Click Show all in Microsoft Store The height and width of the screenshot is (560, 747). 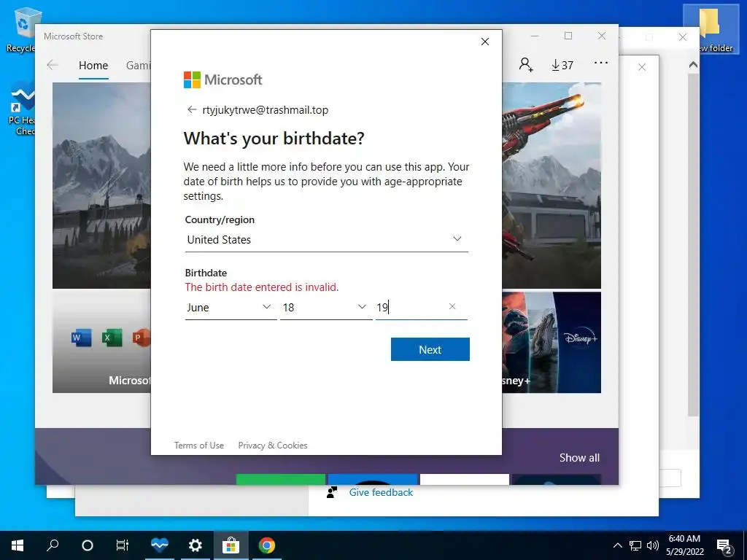coord(579,458)
